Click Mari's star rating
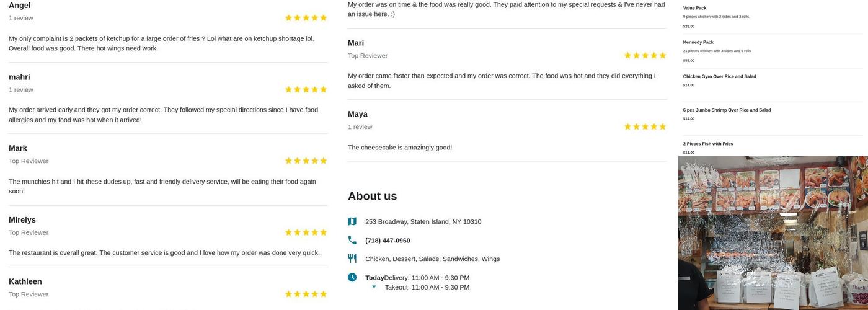The width and height of the screenshot is (868, 310). 645,55
